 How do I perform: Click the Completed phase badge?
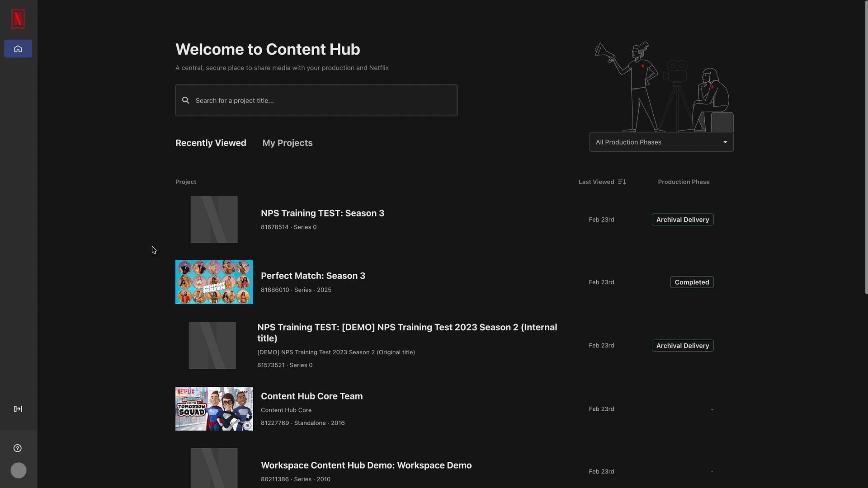(x=692, y=282)
